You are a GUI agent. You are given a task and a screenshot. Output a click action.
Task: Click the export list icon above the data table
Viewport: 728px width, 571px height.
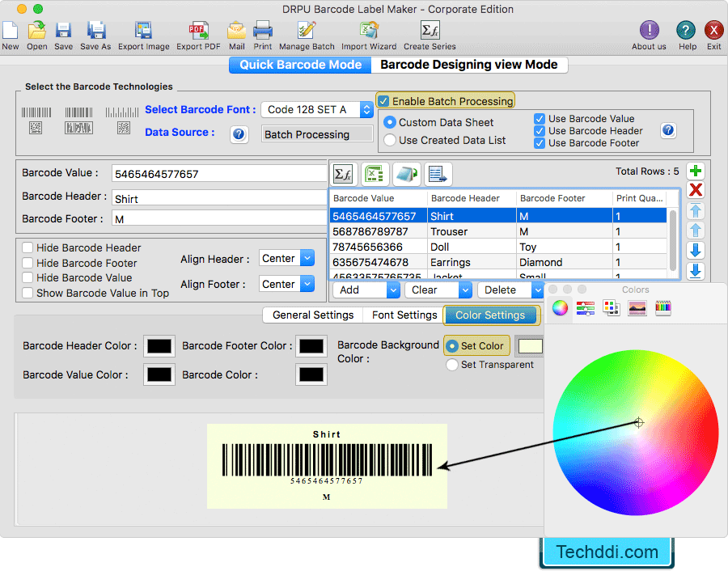[438, 175]
